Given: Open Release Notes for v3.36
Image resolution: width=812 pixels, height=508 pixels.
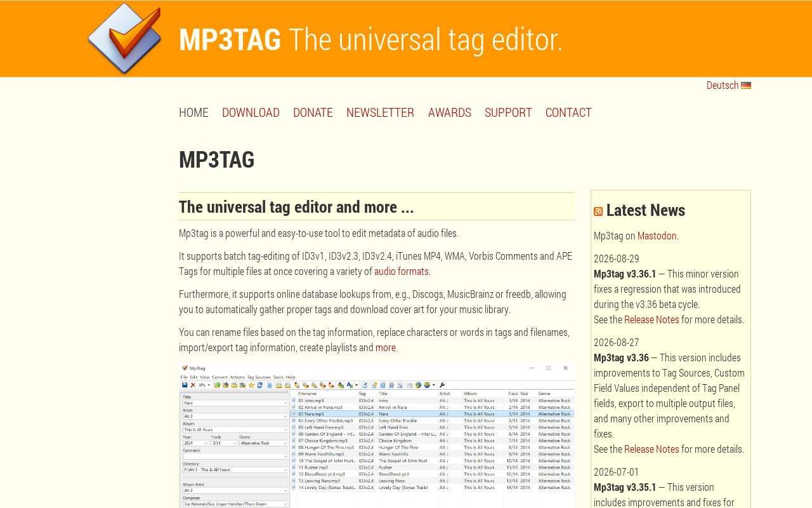Looking at the screenshot, I should tap(652, 449).
